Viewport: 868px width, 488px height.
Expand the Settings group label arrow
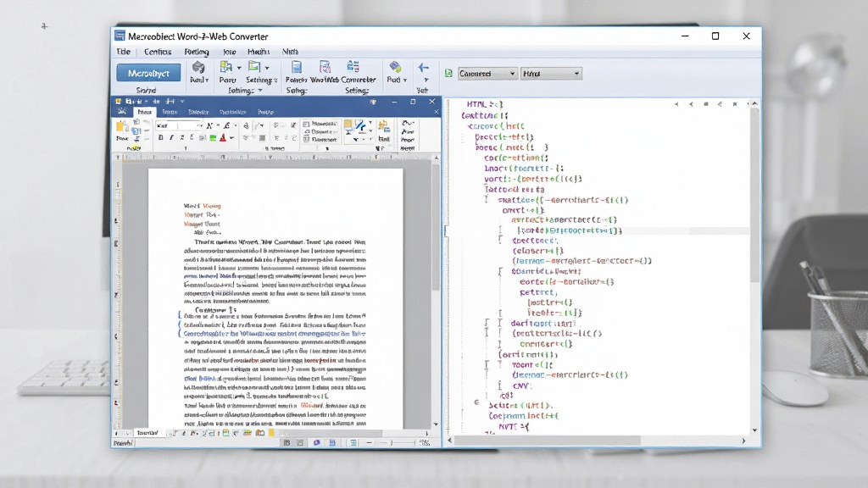coord(260,90)
